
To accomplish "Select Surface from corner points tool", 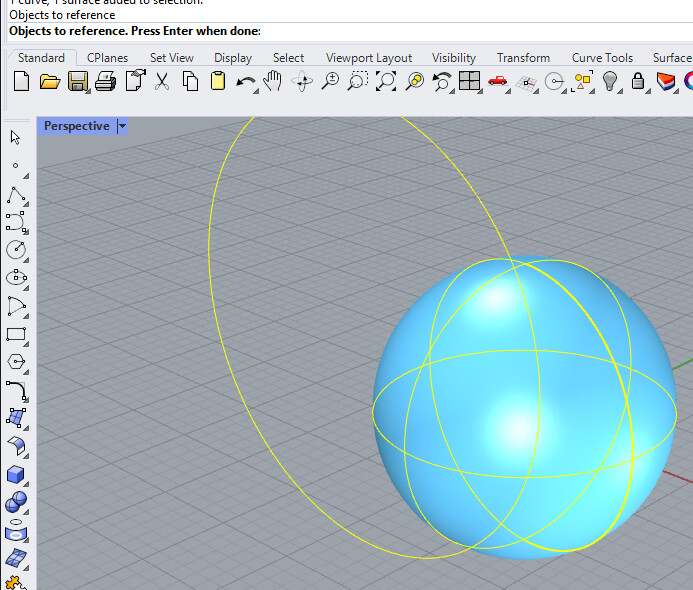I will (16, 418).
